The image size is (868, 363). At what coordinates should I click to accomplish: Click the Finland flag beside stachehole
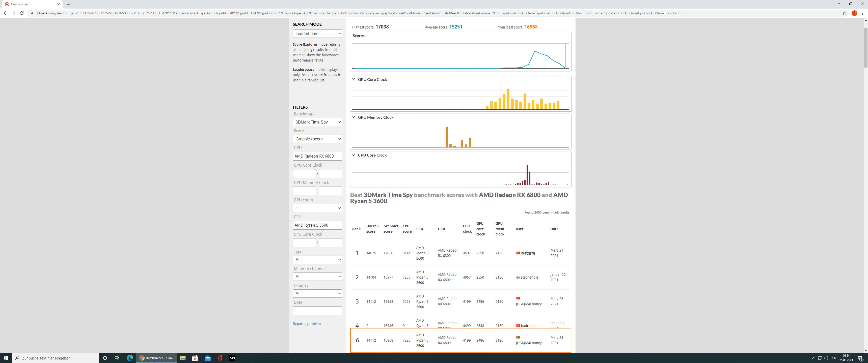pyautogui.click(x=518, y=277)
